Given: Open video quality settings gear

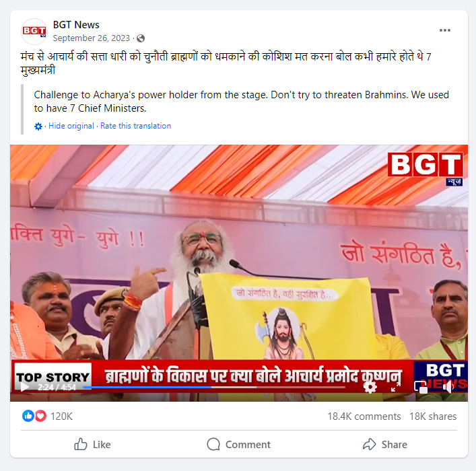Looking at the screenshot, I should [x=370, y=387].
